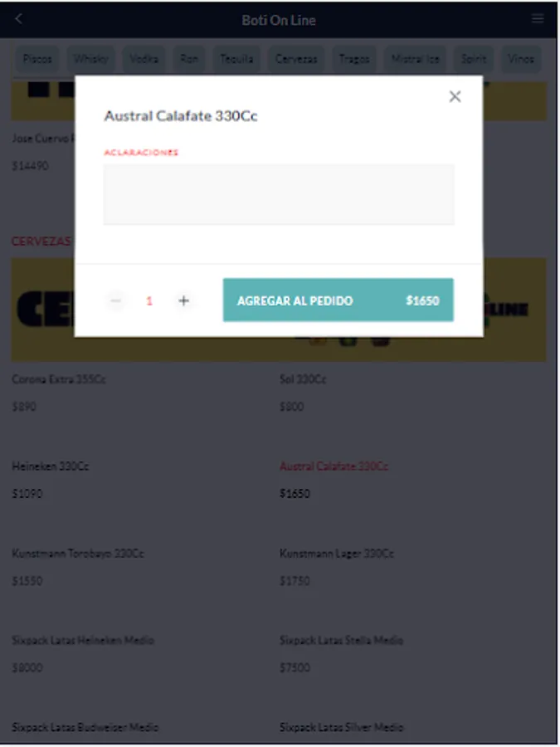
Task: Choose the Tragos category tab
Action: (354, 59)
